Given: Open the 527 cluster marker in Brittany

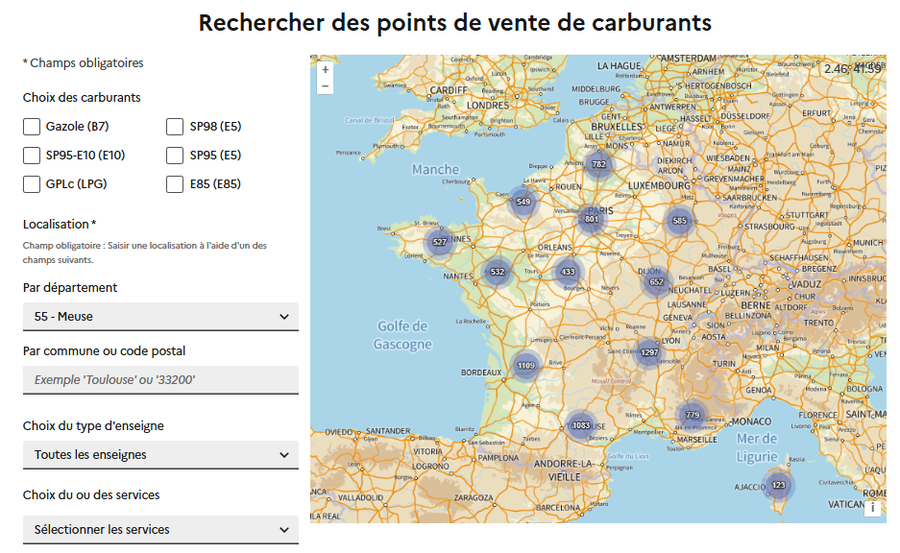Looking at the screenshot, I should pyautogui.click(x=440, y=242).
